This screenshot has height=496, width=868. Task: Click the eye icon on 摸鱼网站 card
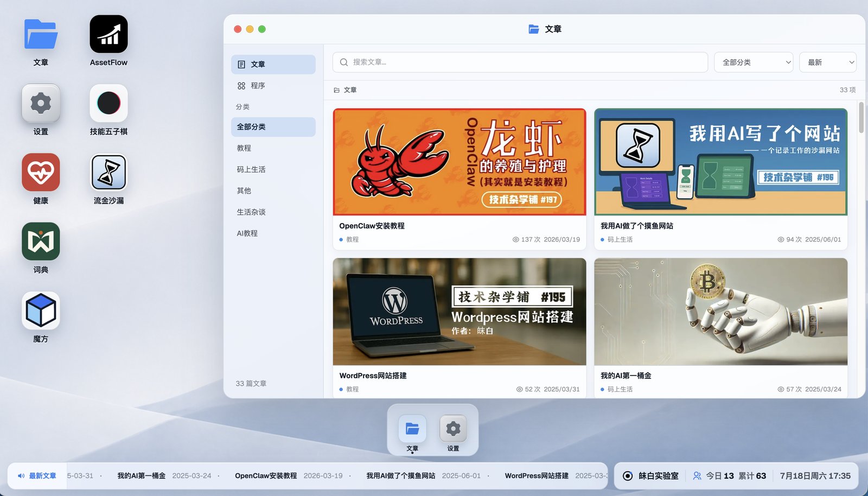tap(781, 239)
